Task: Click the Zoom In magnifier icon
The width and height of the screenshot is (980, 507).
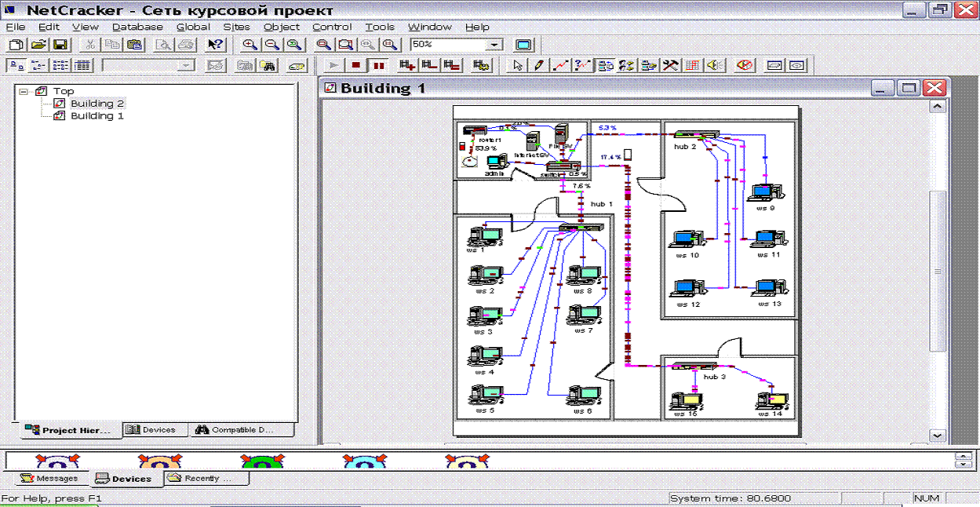Action: point(250,46)
